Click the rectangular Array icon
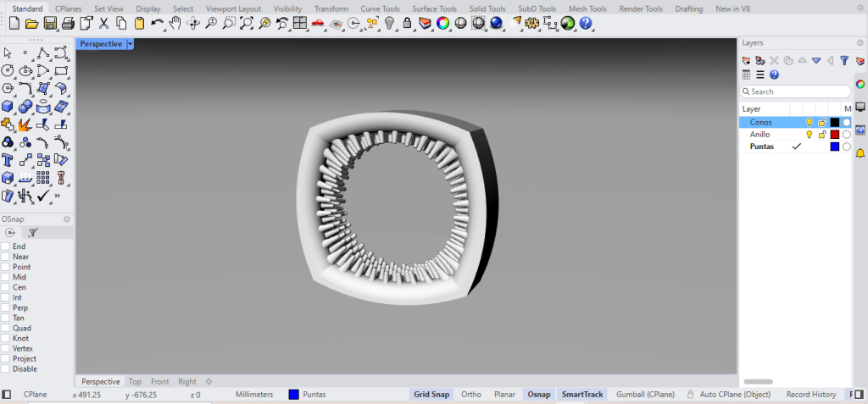Screen dimensions: 868x404 tap(43, 178)
